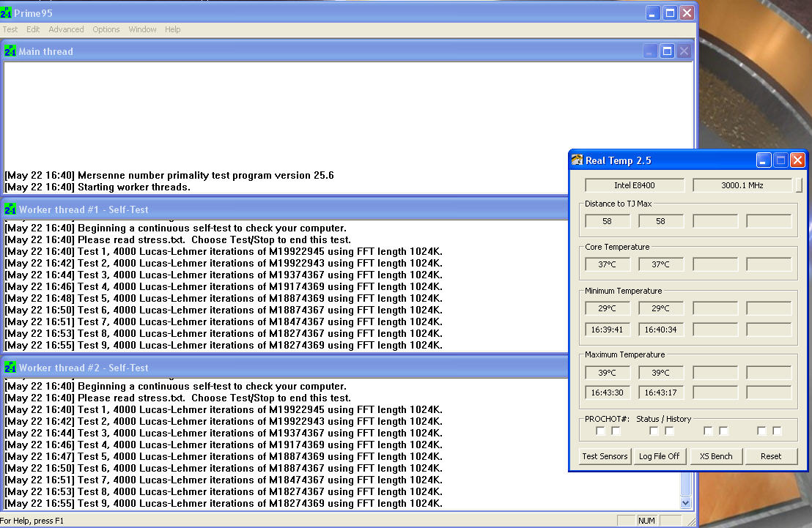Tick the eighth PROCHOT# checkbox

pos(778,431)
